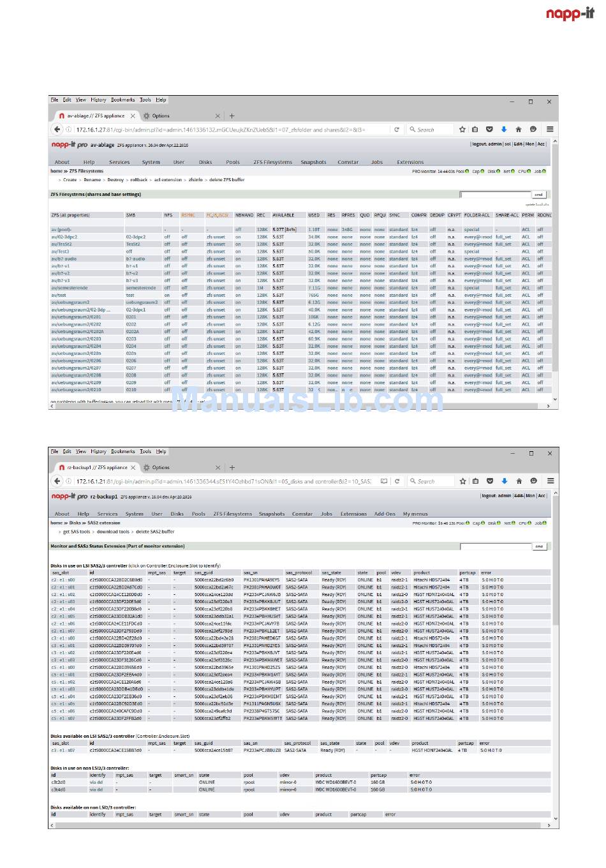Open a new tab with plus in av-ablage window
The image size is (606, 868).
point(232,116)
